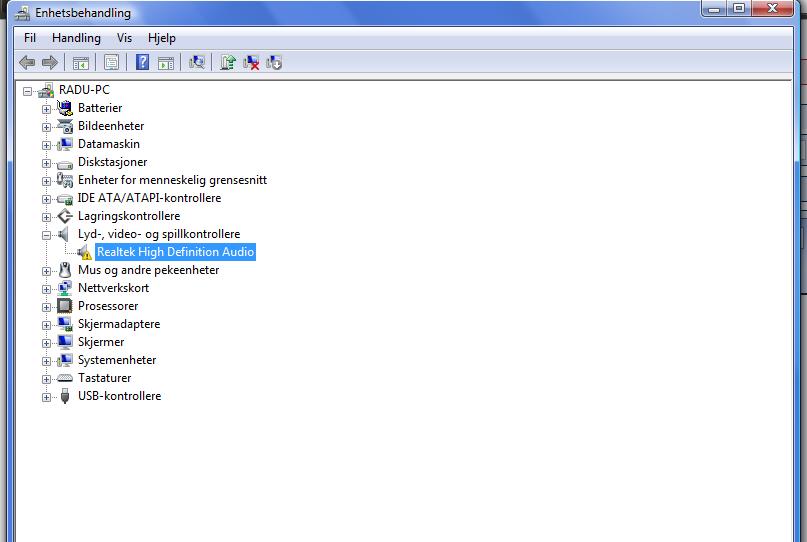Open the Properties toolbar icon
This screenshot has height=542, width=807.
[112, 63]
